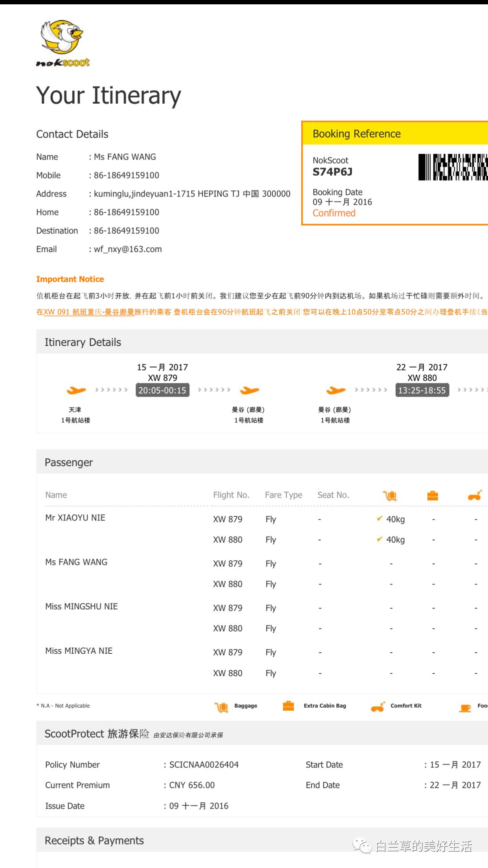This screenshot has height=868, width=488.
Task: Click email wf_nxy@163.com
Action: [x=128, y=249]
